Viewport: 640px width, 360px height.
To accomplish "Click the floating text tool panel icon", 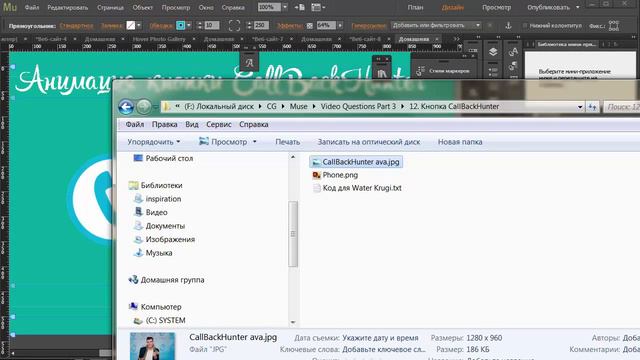I will pos(249,63).
